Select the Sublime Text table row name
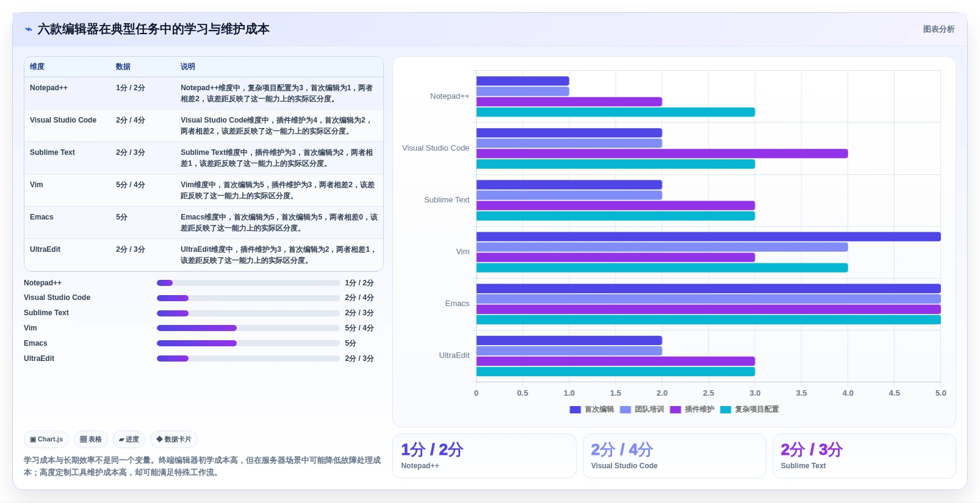Image resolution: width=980 pixels, height=503 pixels. tap(52, 152)
